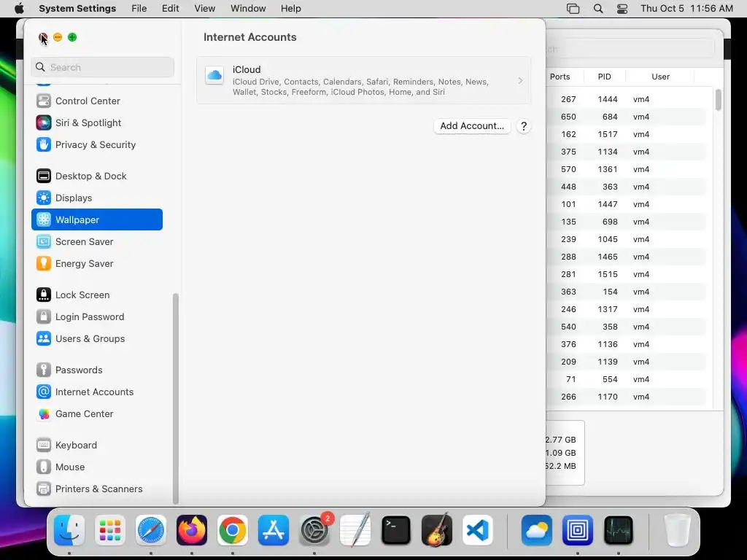Click the iCloud cloud icon
The image size is (747, 560).
(x=214, y=75)
